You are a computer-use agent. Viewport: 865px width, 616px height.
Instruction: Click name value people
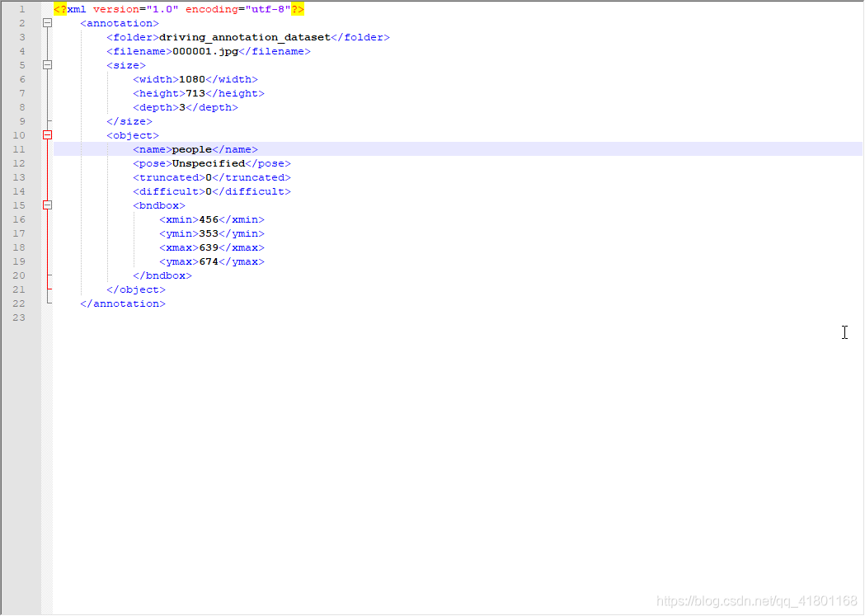tap(192, 149)
